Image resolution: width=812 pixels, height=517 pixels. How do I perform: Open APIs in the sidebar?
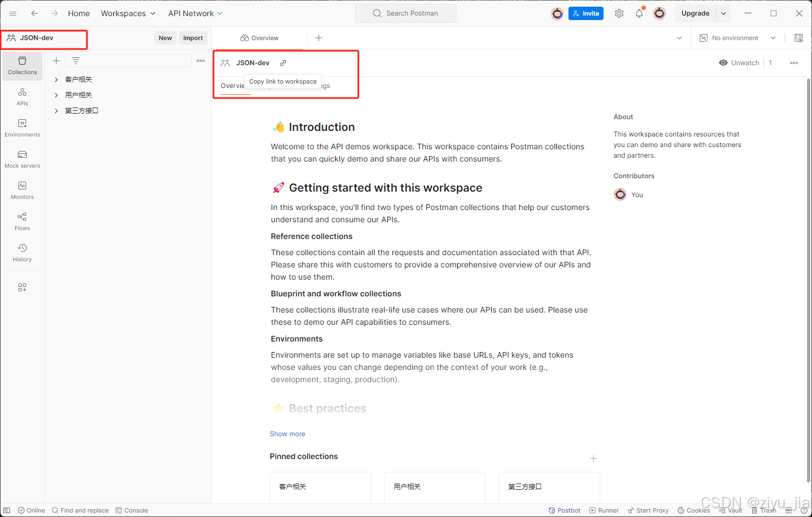coord(22,97)
